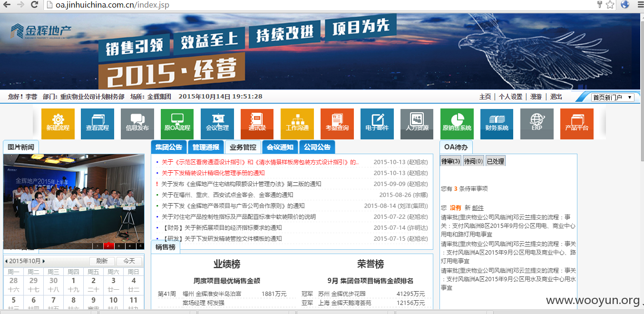Open the 人力资源 tile
The height and width of the screenshot is (314, 644).
[x=417, y=124]
